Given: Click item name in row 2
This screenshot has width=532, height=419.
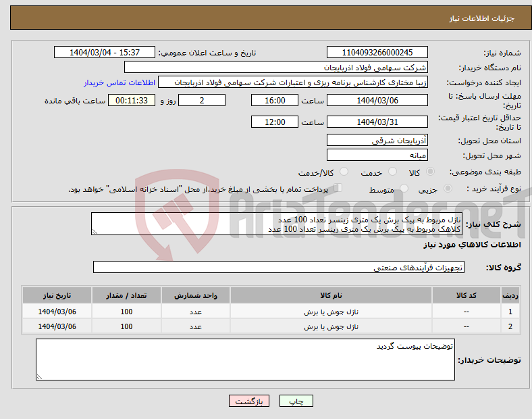Looking at the screenshot, I should [331, 326].
